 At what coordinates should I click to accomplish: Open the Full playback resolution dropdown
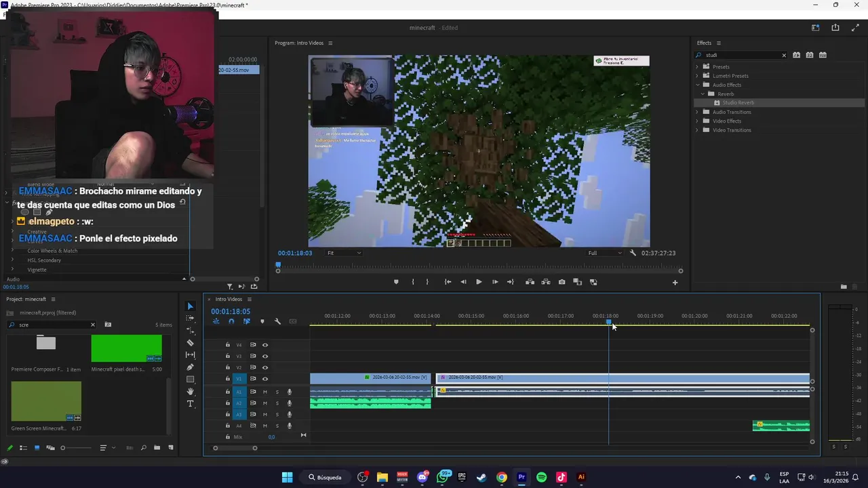(605, 253)
